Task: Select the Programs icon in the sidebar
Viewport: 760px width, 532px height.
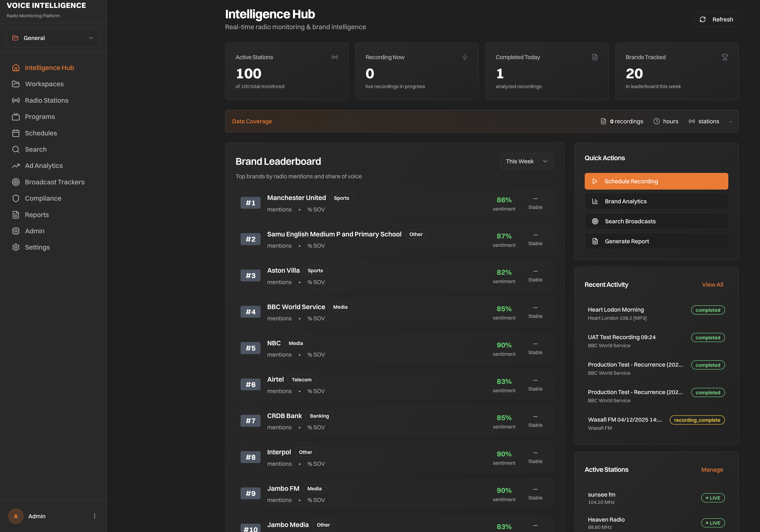Action: point(16,116)
